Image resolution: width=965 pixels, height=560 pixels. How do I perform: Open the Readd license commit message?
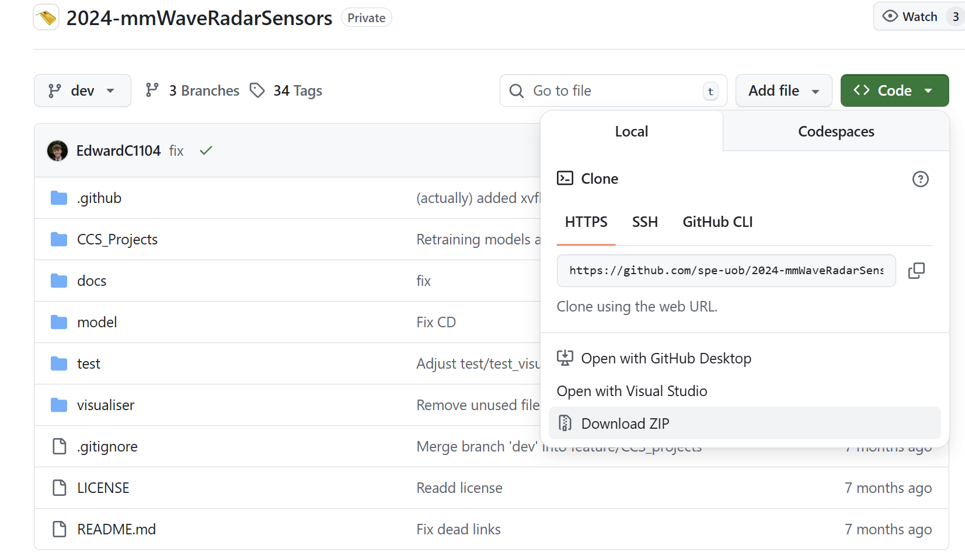coord(459,488)
